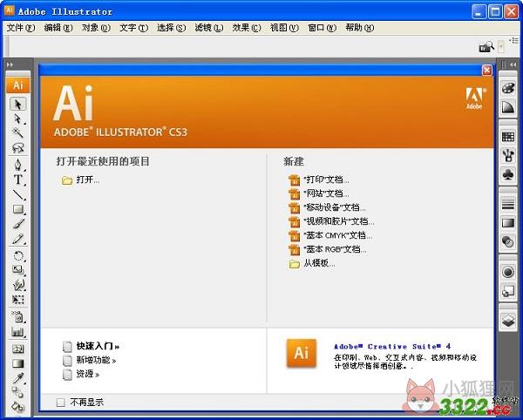Select the Column Graph tool
This screenshot has width=523, height=420.
18,331
